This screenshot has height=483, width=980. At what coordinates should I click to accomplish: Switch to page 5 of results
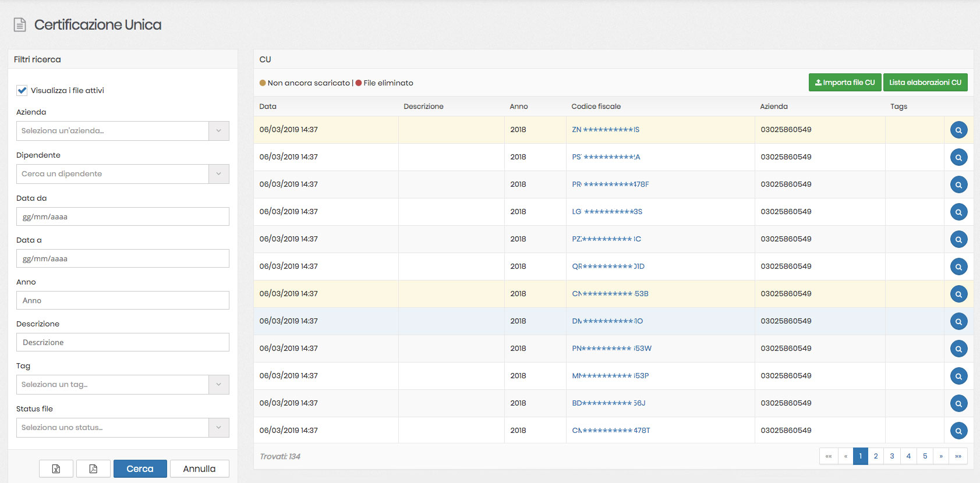tap(925, 456)
